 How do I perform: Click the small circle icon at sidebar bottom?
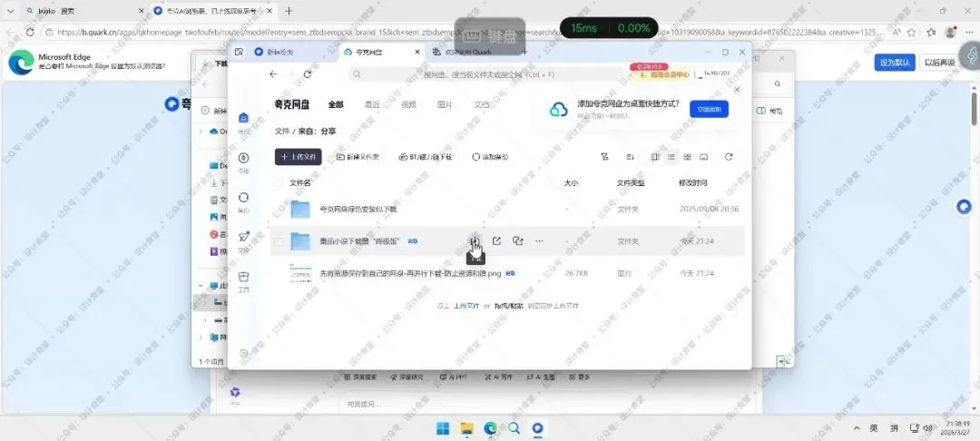coord(244,353)
